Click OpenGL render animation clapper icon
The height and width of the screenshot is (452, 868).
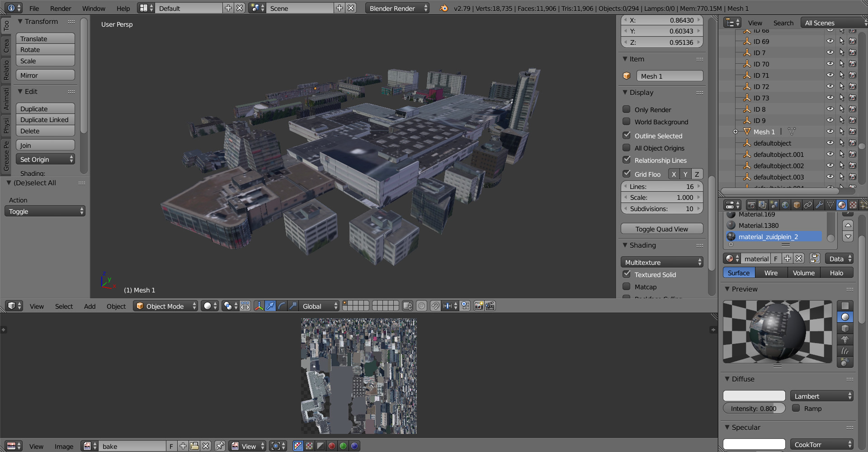pos(490,306)
